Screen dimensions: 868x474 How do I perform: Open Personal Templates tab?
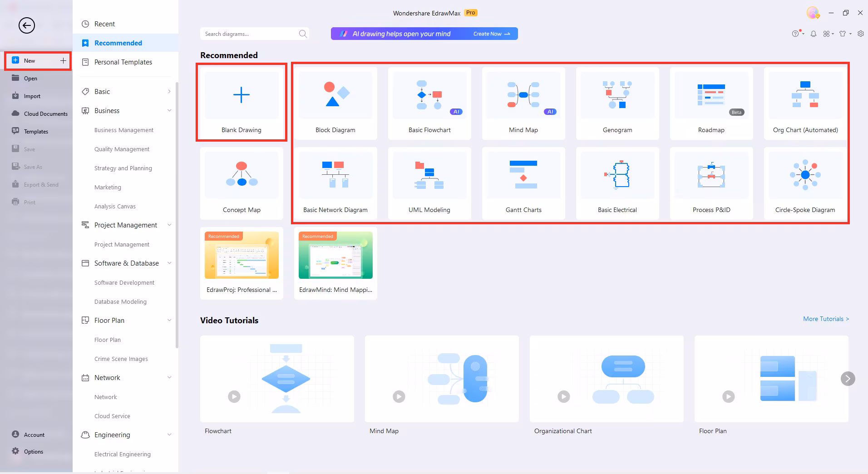(125, 62)
